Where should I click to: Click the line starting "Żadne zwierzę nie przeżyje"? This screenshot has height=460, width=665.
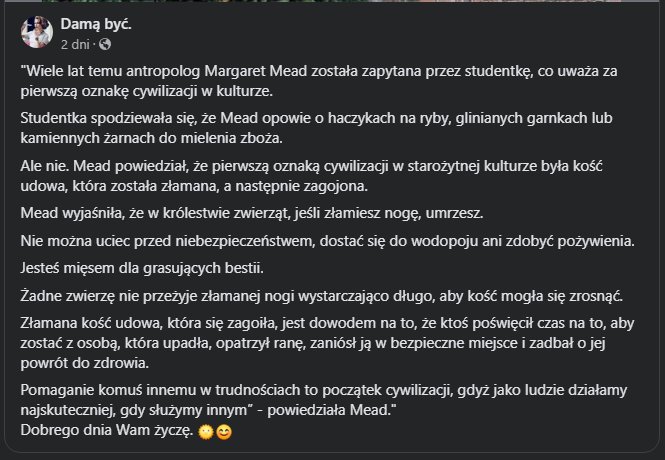(320, 296)
